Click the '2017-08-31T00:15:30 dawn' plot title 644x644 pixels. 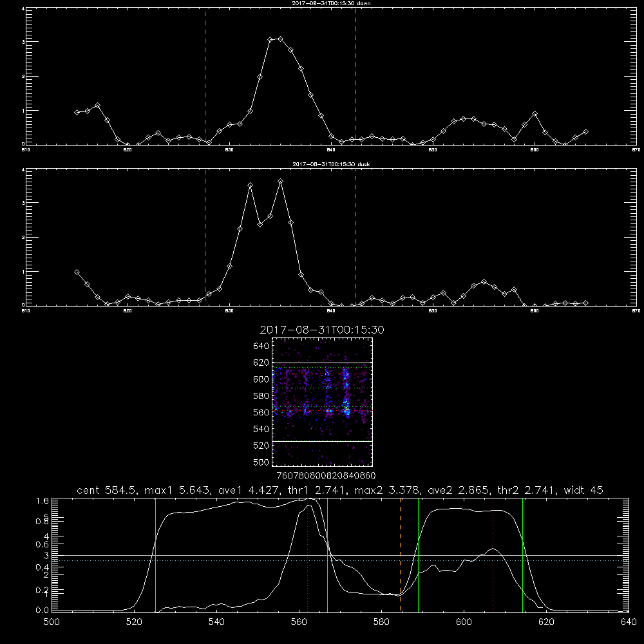coord(331,3)
